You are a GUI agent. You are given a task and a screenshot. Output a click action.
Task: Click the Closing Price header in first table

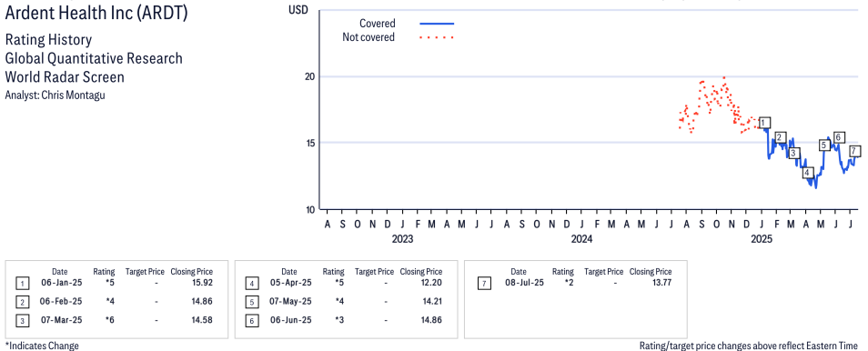192,272
